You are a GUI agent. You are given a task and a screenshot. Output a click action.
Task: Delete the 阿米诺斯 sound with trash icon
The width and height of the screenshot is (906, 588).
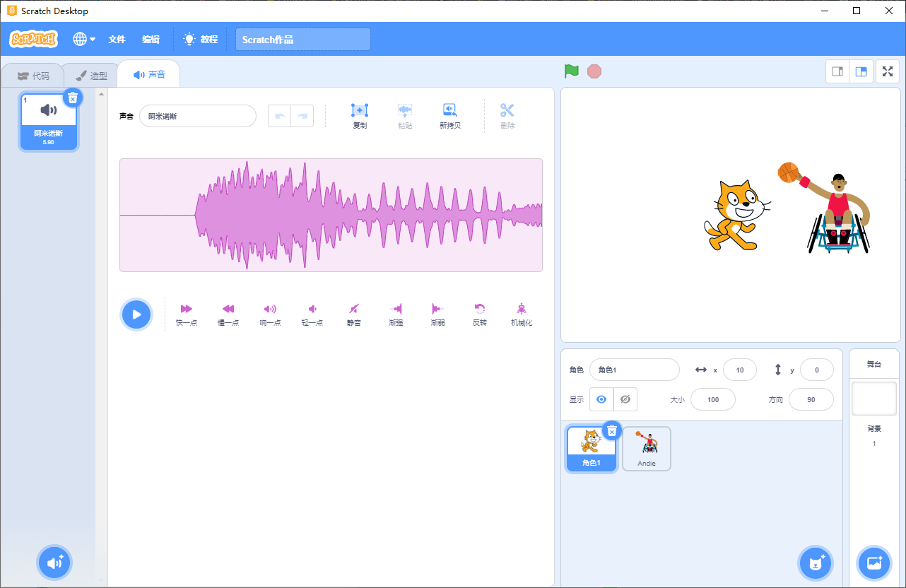pos(73,98)
